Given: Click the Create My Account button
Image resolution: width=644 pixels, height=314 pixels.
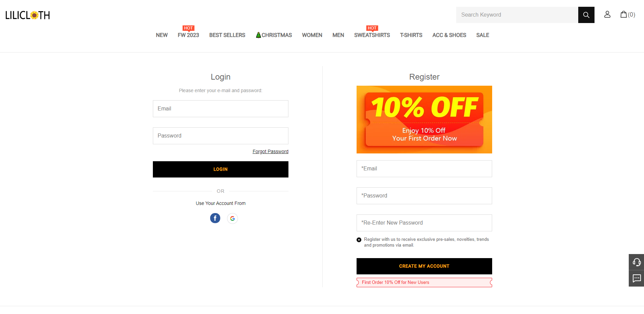Looking at the screenshot, I should pos(424,266).
